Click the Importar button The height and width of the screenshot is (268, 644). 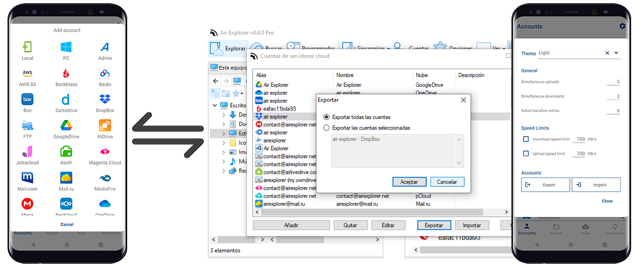tap(472, 225)
